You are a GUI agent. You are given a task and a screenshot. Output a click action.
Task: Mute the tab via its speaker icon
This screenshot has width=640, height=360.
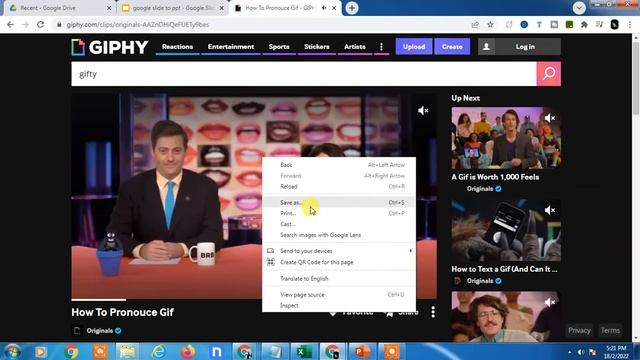(x=324, y=8)
